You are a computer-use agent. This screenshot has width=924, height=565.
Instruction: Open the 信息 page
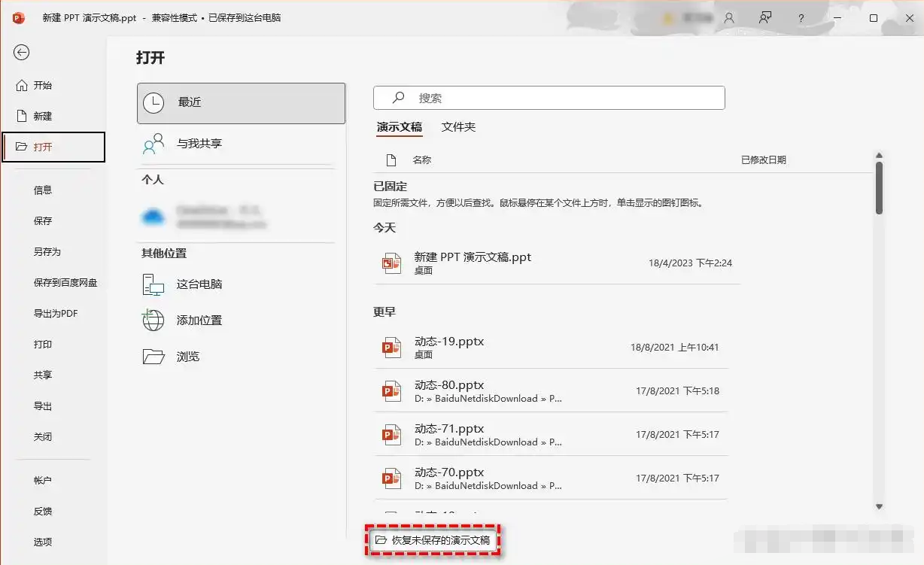coord(43,190)
